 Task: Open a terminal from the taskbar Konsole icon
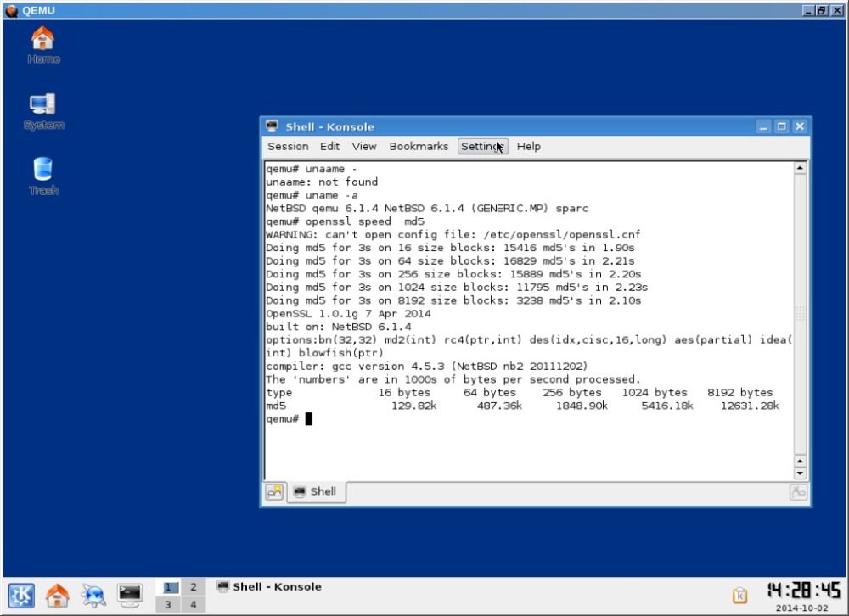click(x=129, y=594)
